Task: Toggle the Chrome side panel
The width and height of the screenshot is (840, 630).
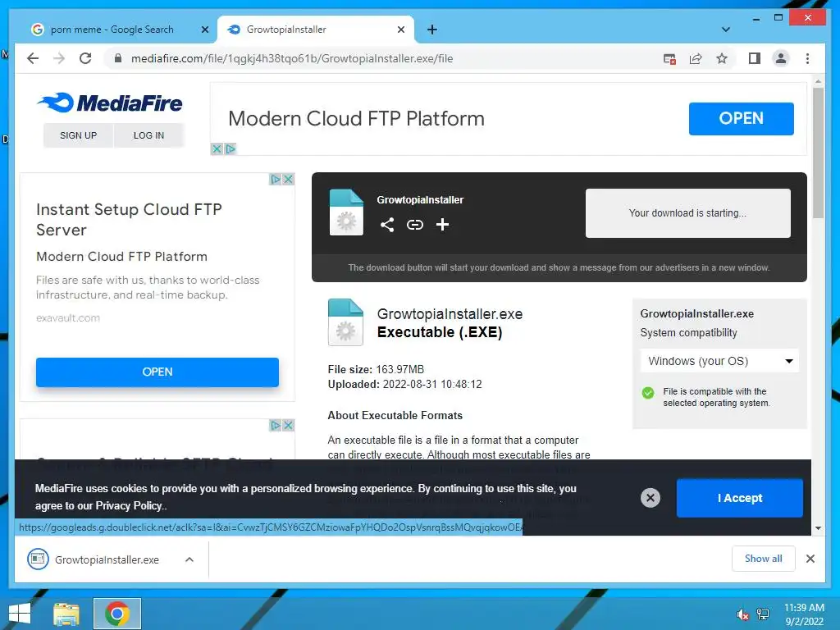Action: (755, 58)
